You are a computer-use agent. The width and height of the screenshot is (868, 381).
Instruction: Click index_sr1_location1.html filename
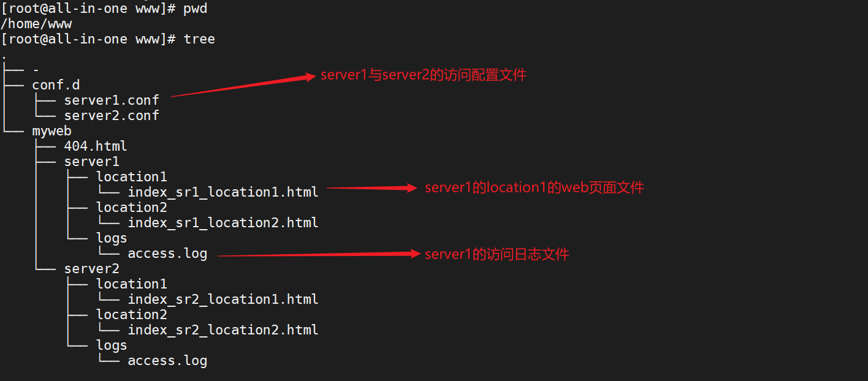tap(223, 192)
